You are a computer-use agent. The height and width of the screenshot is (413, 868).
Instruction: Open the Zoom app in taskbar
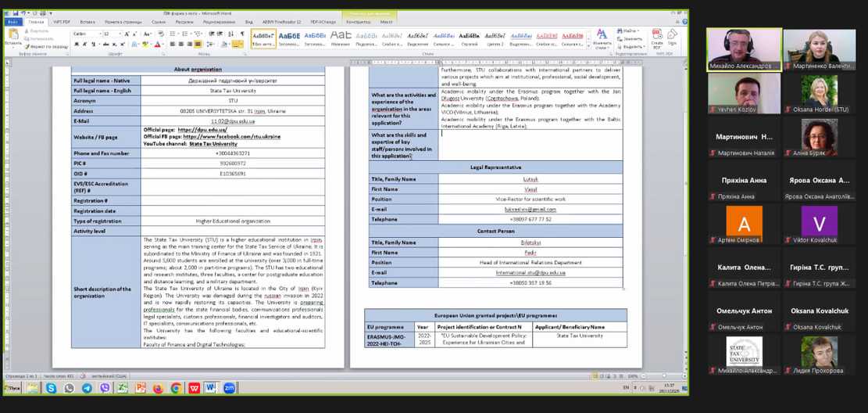(x=230, y=388)
